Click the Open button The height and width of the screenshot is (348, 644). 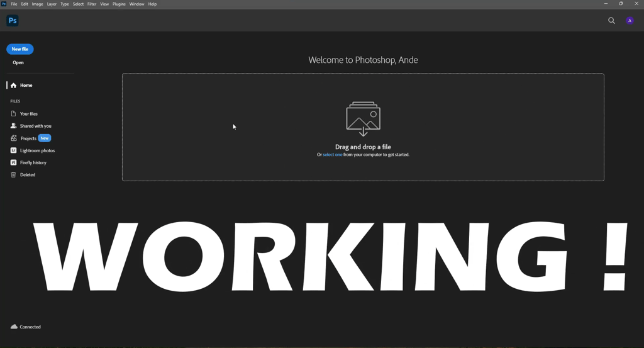click(x=18, y=62)
